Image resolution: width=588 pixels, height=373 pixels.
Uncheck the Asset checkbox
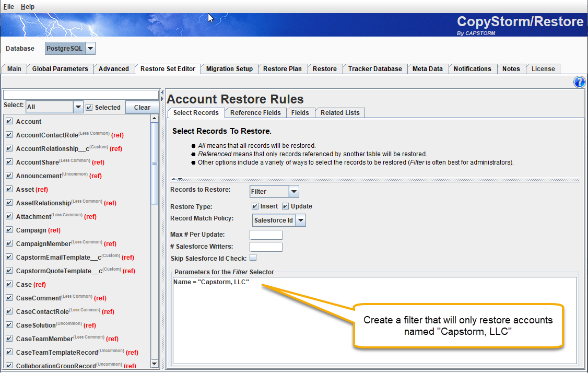coord(9,189)
